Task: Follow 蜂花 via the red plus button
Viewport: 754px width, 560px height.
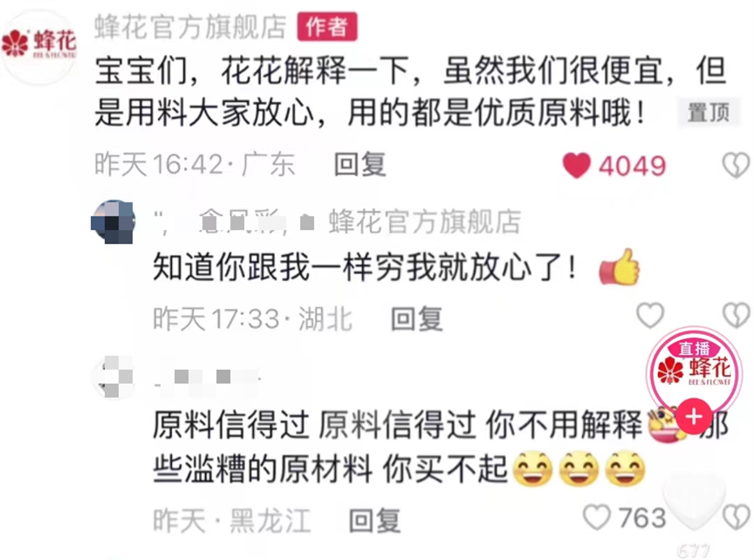Action: pos(694,416)
